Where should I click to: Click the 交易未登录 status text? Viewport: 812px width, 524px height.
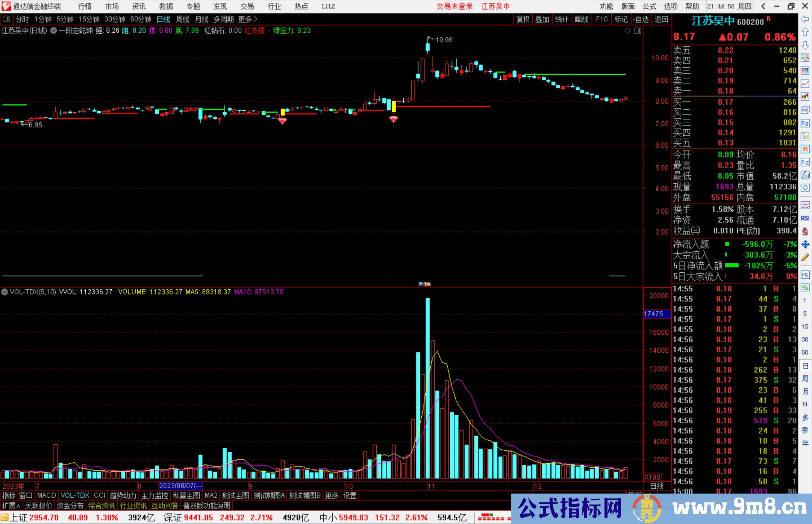(455, 6)
